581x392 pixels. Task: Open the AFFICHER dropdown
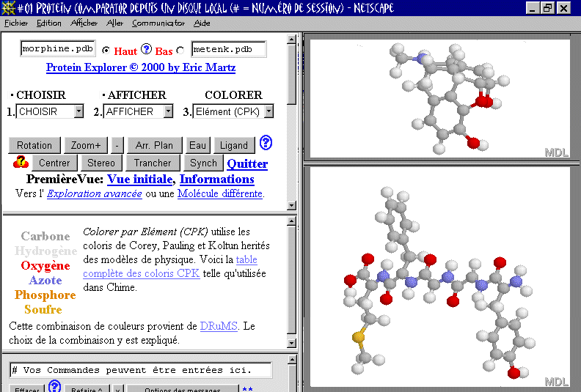[138, 111]
